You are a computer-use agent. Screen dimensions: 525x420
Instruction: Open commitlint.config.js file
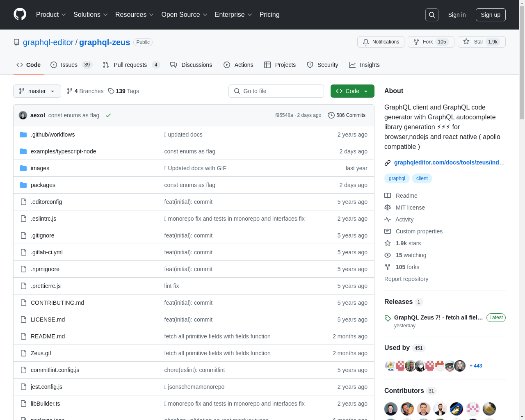(55, 370)
